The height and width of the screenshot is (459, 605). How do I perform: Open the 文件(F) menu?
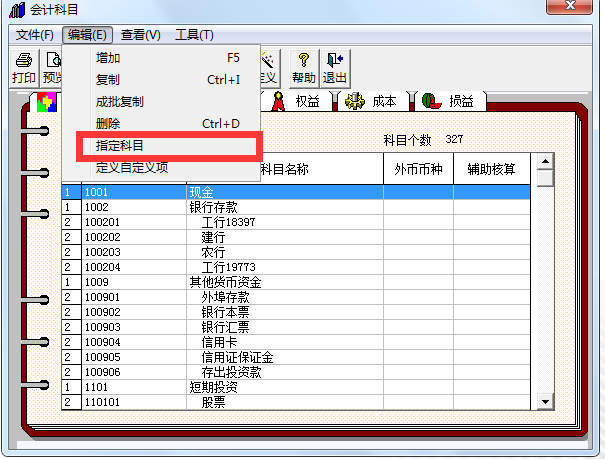34,35
